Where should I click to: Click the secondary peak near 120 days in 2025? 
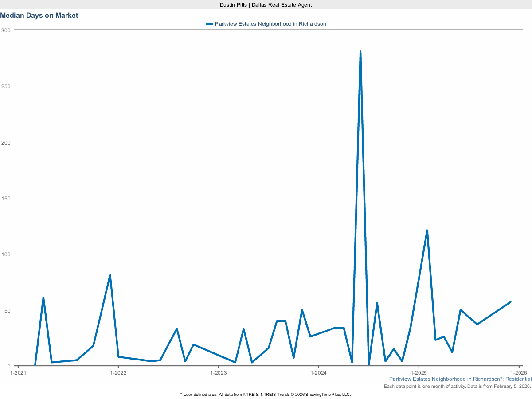pyautogui.click(x=426, y=230)
